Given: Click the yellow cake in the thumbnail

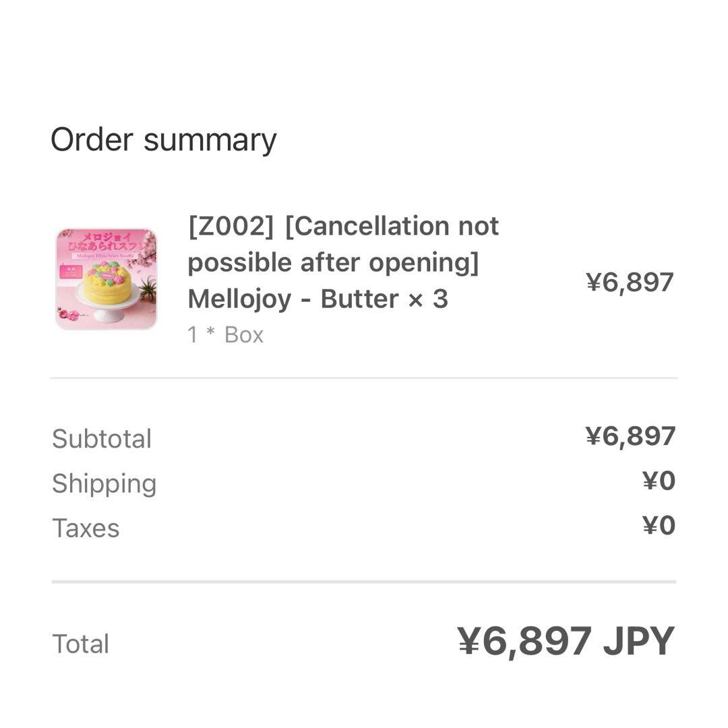Looking at the screenshot, I should point(107,283).
